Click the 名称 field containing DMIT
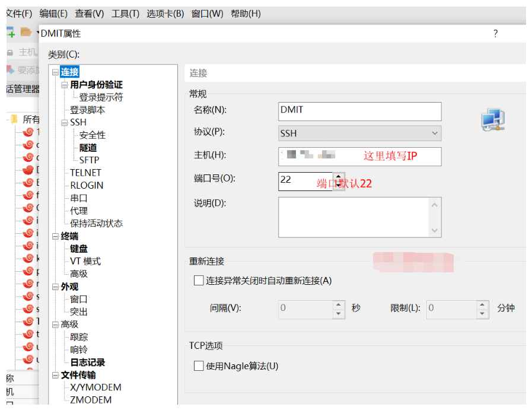This screenshot has width=532, height=410. point(359,111)
